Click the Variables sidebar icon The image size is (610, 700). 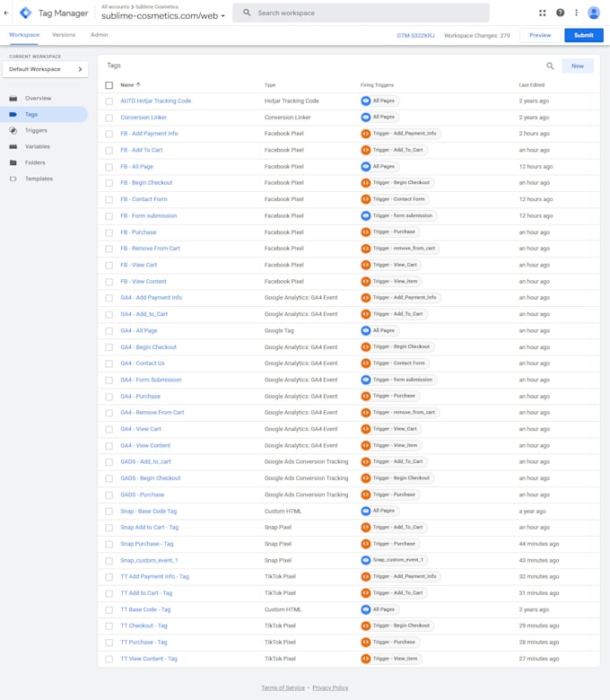pos(13,146)
